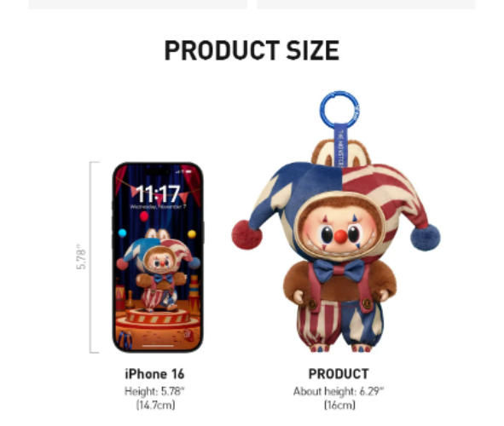Click the 11:17 clock on the phone screen
The width and height of the screenshot is (504, 426).
pos(158,193)
